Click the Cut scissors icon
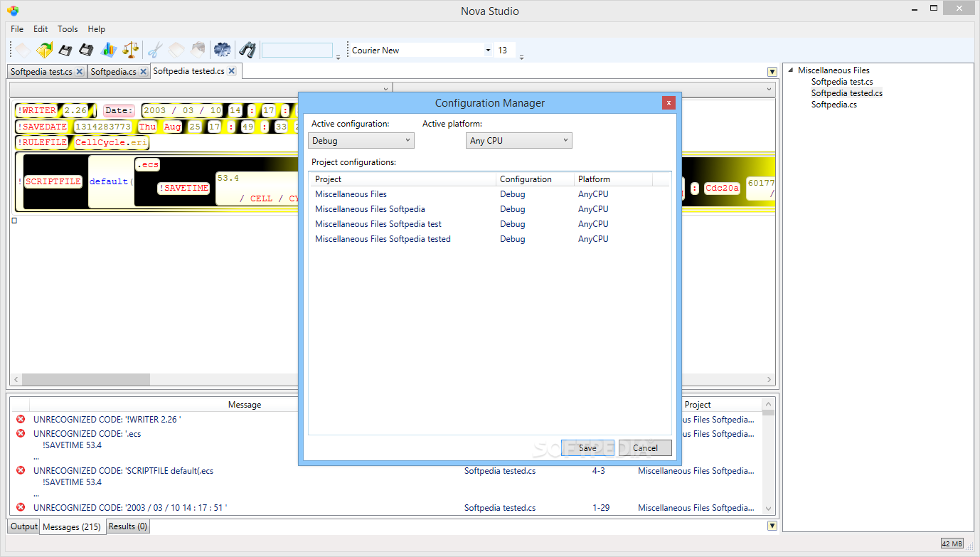 tap(155, 50)
